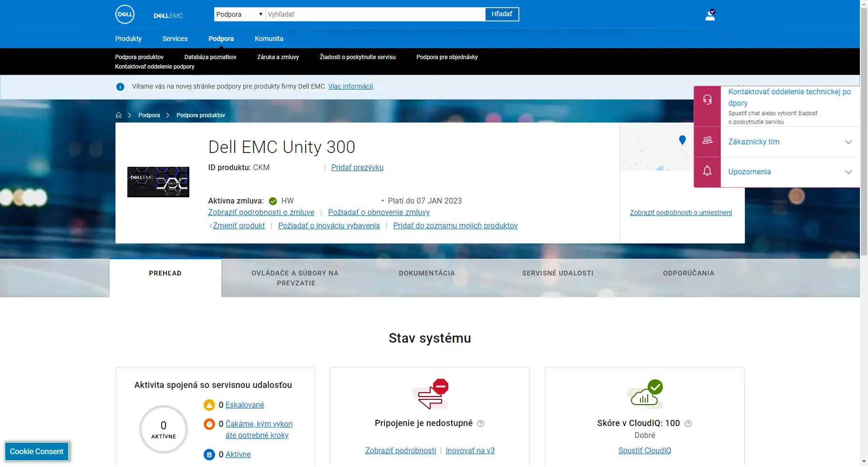Open Žiadosti o poskytnutie servisu submenu
The width and height of the screenshot is (868, 467).
358,57
